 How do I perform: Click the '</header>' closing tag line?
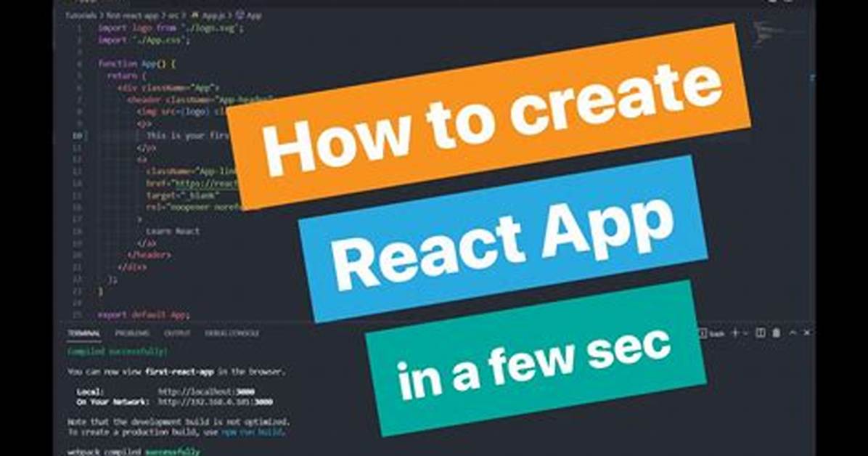(149, 255)
